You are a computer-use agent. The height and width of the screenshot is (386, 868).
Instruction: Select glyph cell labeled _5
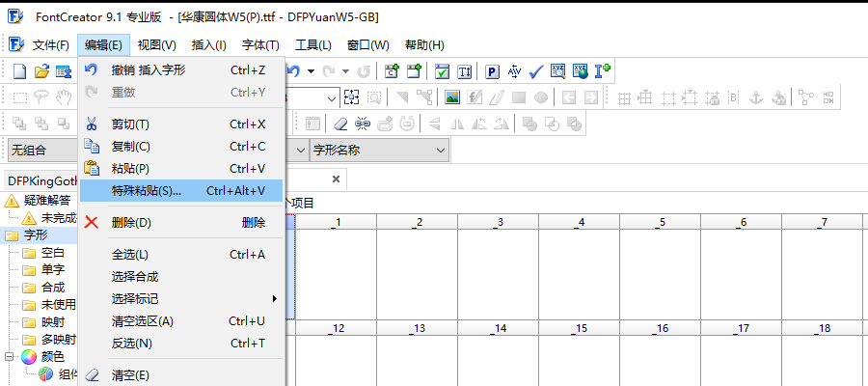[661, 267]
